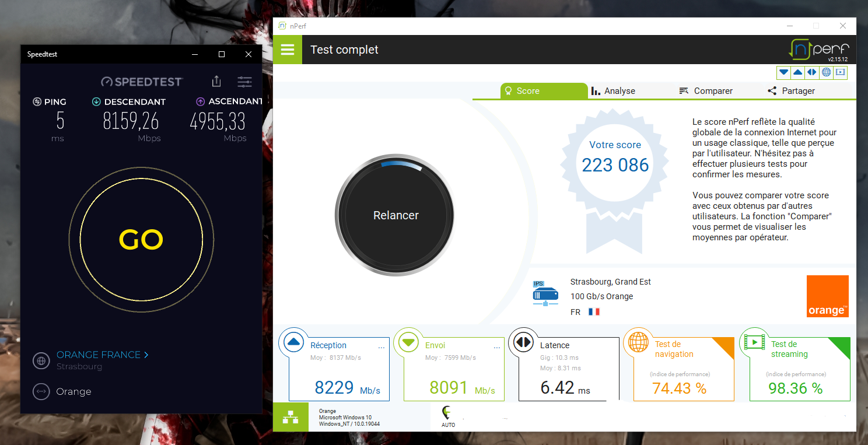This screenshot has width=868, height=445.
Task: Click the "100 Gb/s Orange" text
Action: pyautogui.click(x=602, y=296)
